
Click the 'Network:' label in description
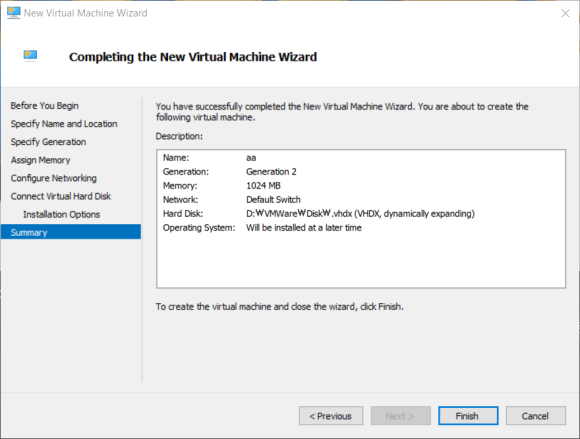pyautogui.click(x=181, y=200)
